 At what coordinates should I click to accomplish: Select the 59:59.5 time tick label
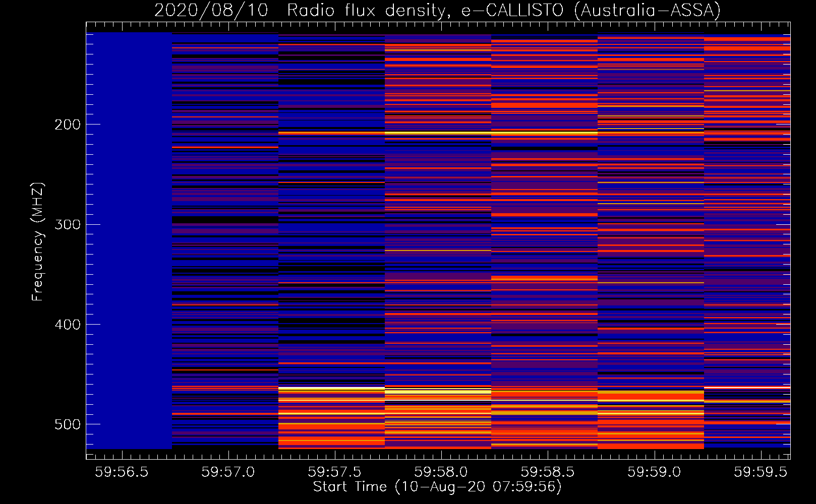(x=761, y=472)
